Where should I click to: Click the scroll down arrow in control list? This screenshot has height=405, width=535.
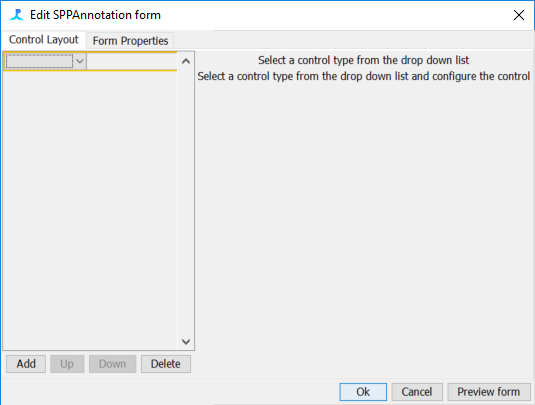pyautogui.click(x=186, y=342)
